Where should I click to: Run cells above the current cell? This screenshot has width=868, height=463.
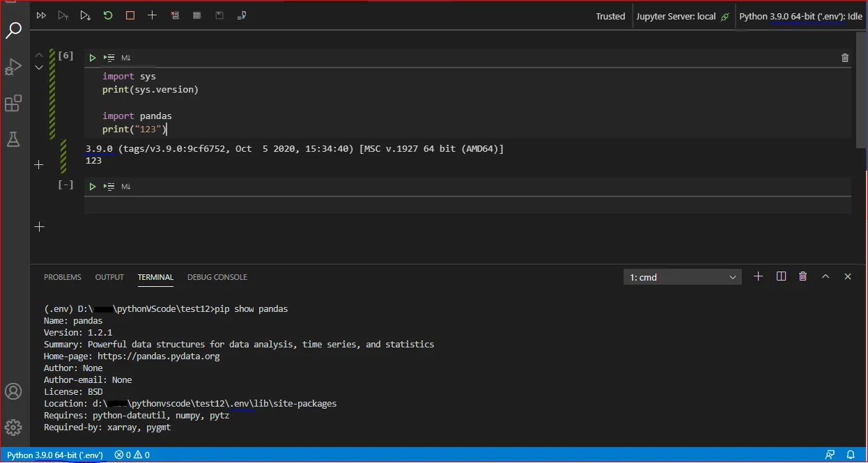tap(63, 15)
